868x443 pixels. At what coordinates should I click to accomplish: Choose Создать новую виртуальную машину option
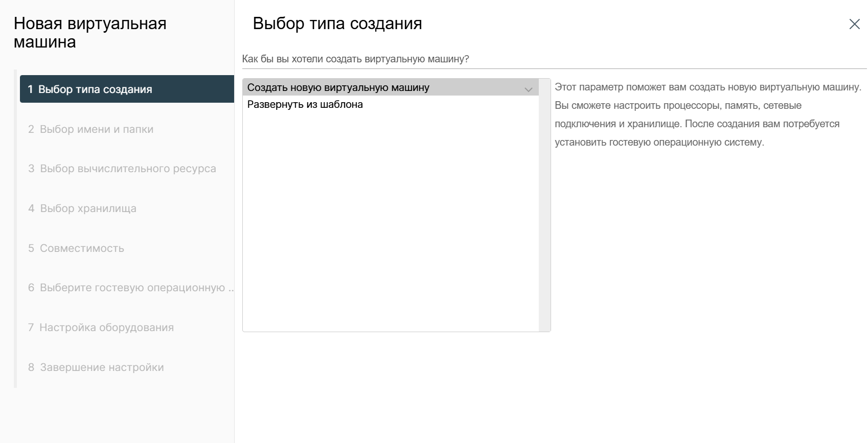[x=391, y=87]
